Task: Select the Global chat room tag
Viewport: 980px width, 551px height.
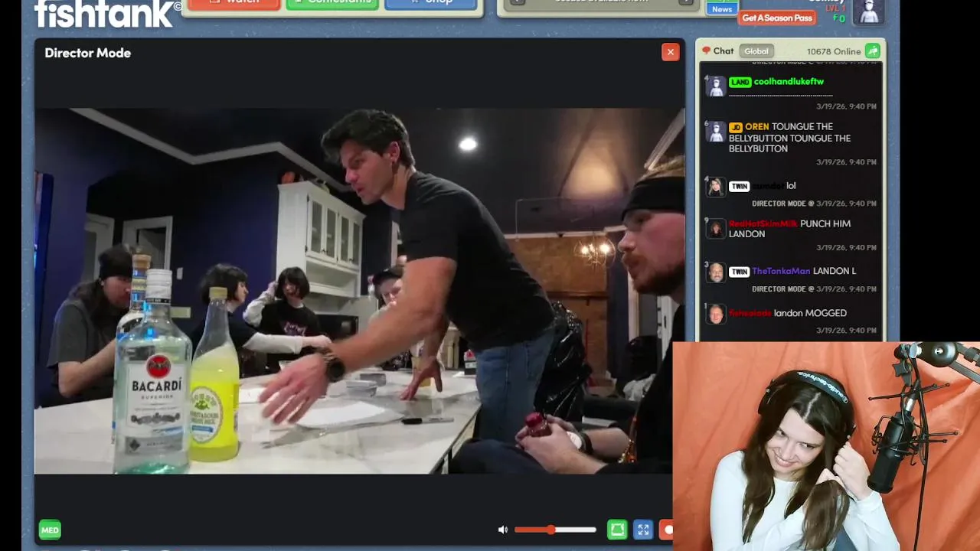Action: (x=756, y=51)
